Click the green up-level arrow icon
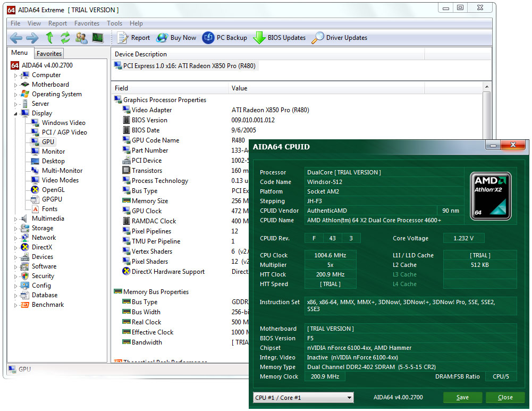Image resolution: width=532 pixels, height=411 pixels. [49, 38]
